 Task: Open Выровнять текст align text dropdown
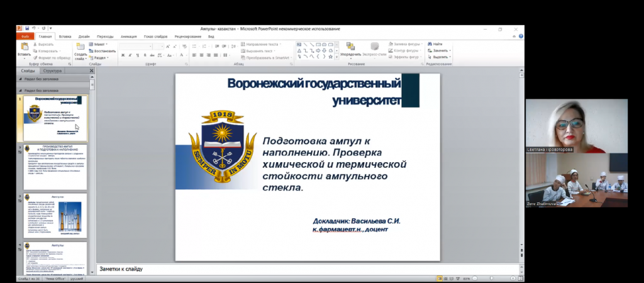click(x=258, y=51)
